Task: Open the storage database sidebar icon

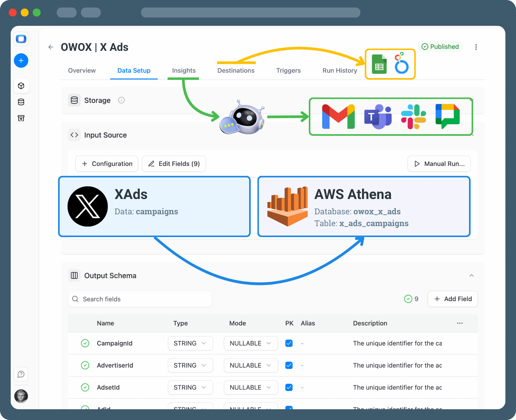Action: click(21, 102)
